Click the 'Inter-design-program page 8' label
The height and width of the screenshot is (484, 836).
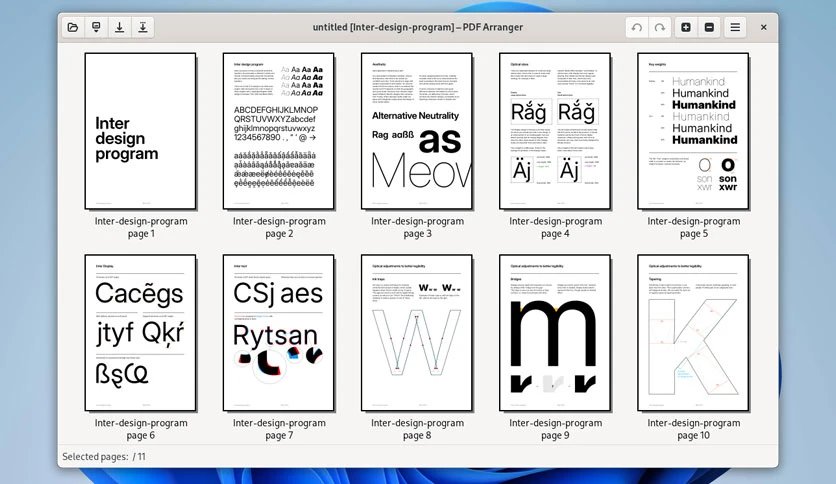pos(417,429)
